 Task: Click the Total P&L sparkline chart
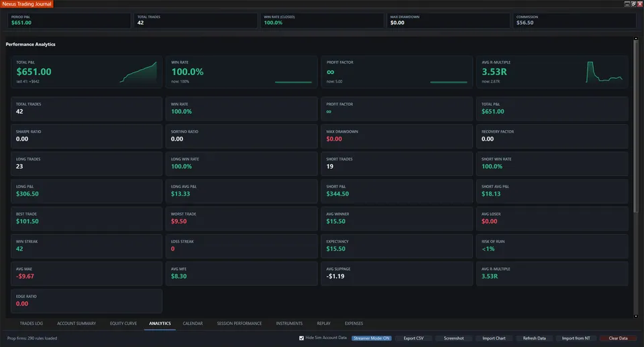coord(138,72)
